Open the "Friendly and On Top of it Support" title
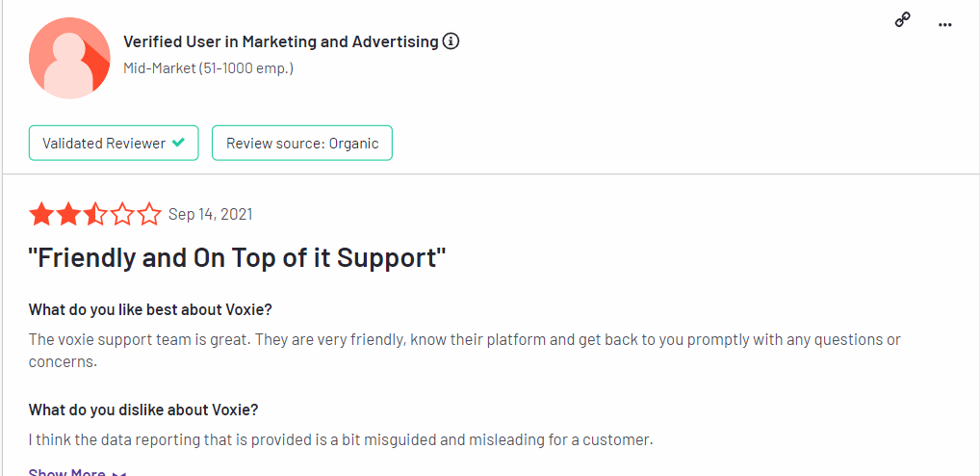980x476 pixels. [x=238, y=258]
